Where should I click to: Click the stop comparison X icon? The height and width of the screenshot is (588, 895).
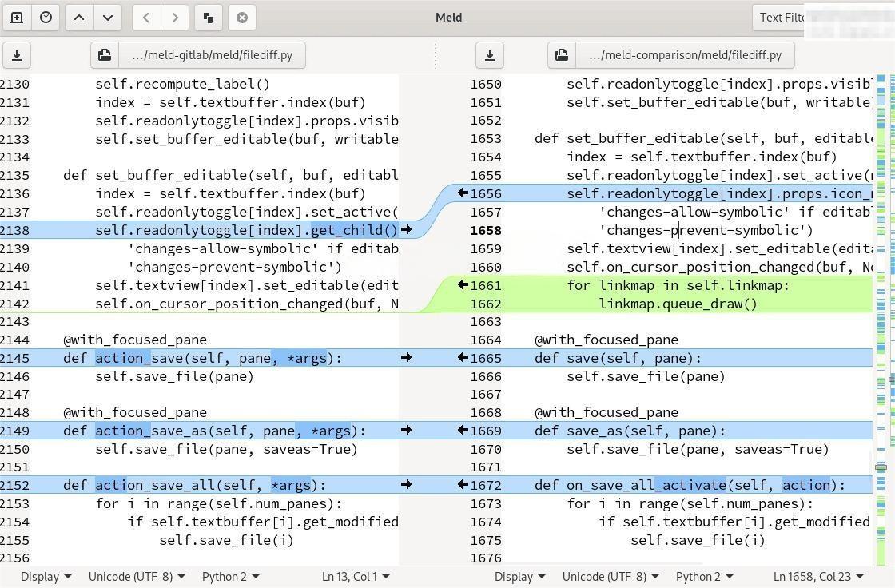(x=241, y=17)
